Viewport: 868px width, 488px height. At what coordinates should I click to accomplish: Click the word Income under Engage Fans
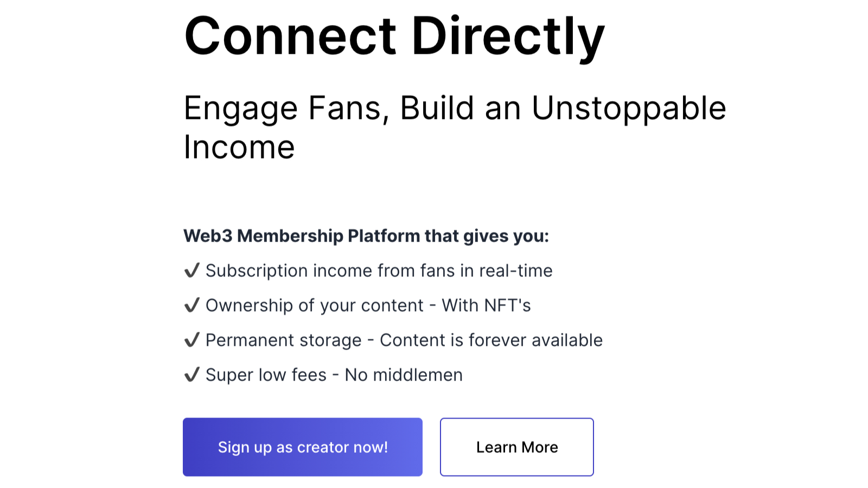[239, 147]
